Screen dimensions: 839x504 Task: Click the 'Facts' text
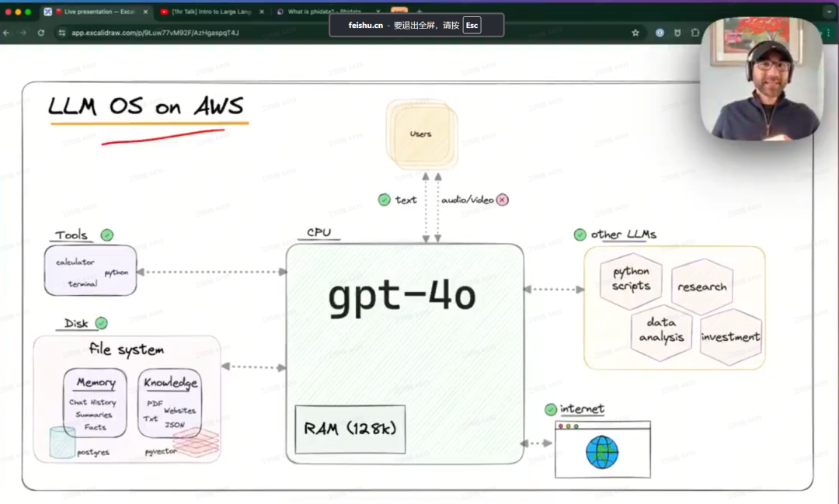coord(96,427)
